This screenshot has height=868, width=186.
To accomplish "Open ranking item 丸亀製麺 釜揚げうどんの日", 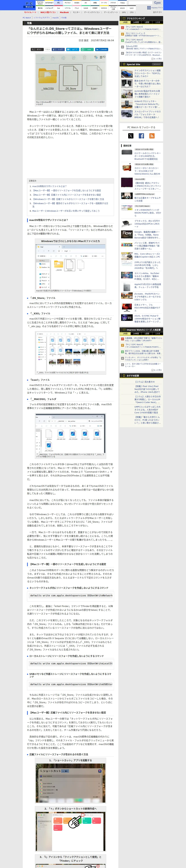I will pyautogui.click(x=143, y=339).
